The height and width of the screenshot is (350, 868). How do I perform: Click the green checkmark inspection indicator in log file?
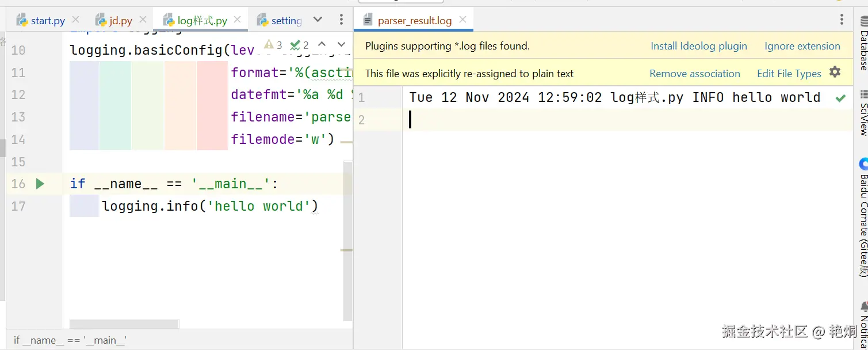coord(840,98)
